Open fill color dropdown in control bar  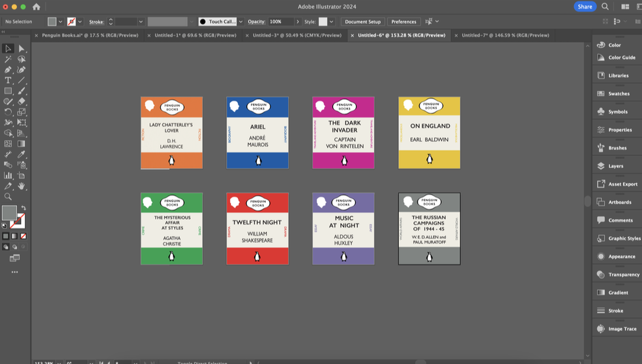click(x=60, y=22)
